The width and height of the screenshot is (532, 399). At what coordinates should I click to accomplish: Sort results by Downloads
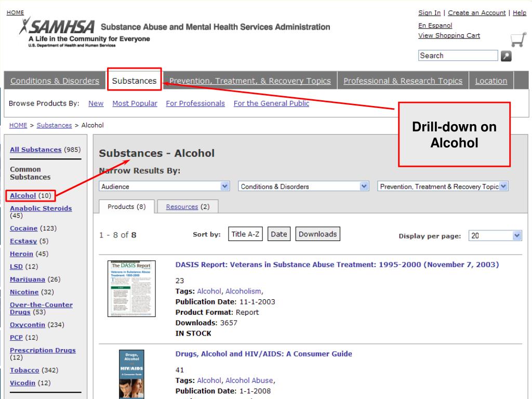click(317, 234)
